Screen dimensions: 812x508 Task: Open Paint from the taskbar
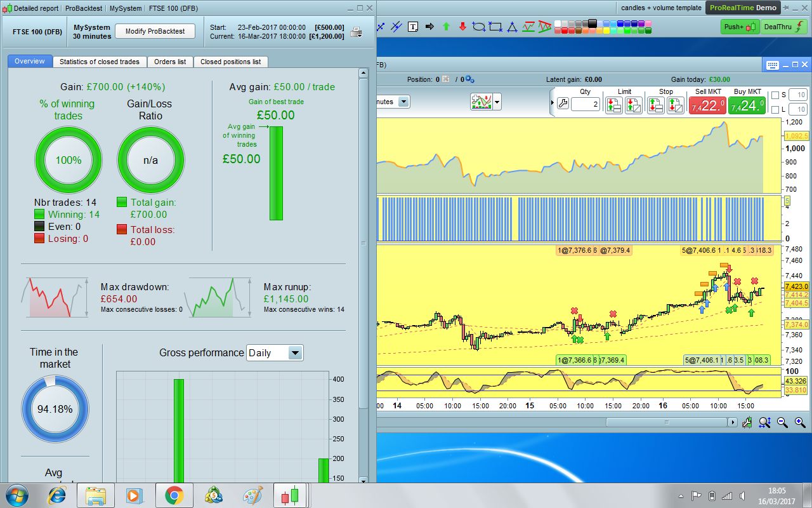[252, 495]
